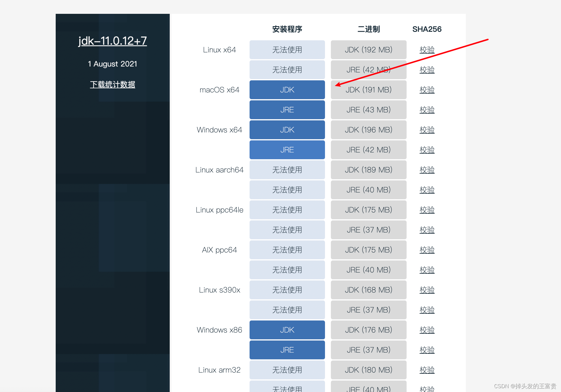Download Linux s390x JRE (37 MB) binary

tap(369, 310)
